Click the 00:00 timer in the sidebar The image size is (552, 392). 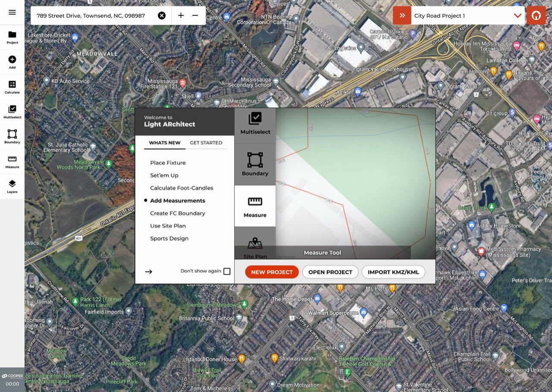point(12,384)
